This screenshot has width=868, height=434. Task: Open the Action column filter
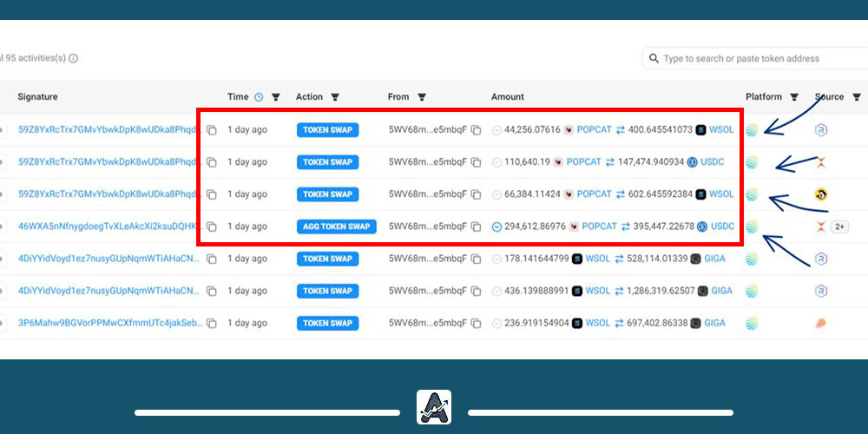(x=335, y=97)
